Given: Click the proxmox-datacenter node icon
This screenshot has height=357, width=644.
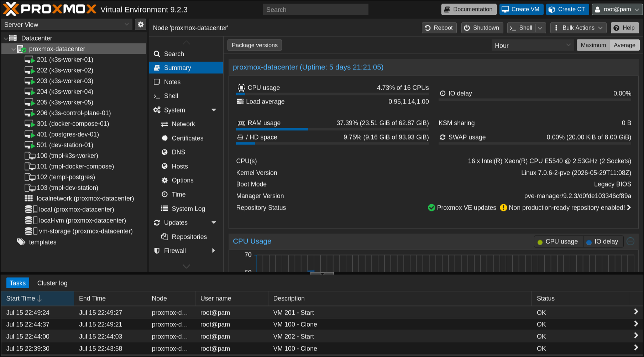Looking at the screenshot, I should tap(21, 49).
